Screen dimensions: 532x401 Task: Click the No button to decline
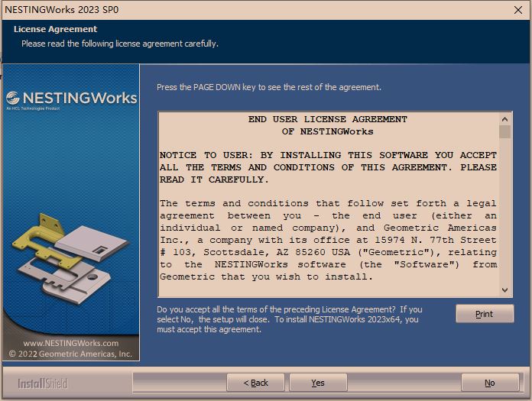490,383
